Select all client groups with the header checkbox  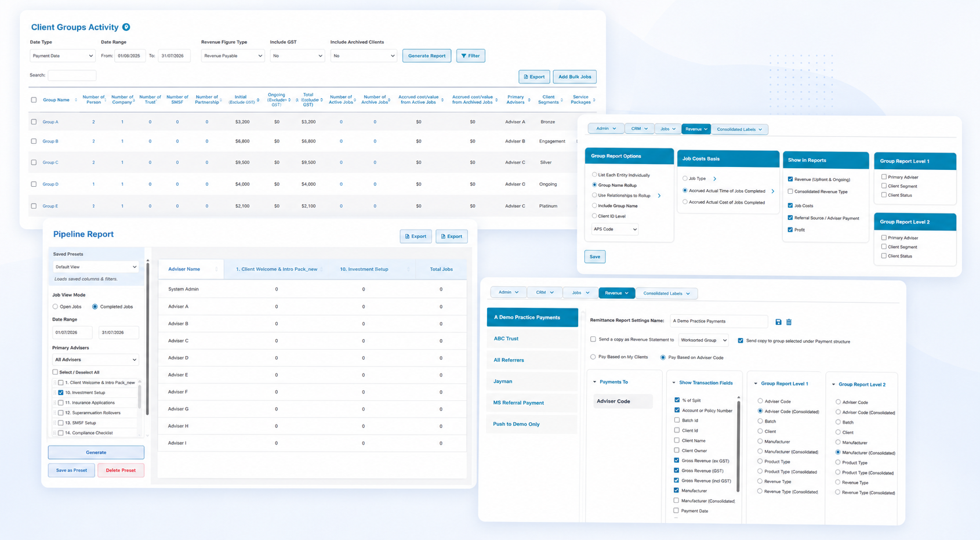click(x=34, y=100)
